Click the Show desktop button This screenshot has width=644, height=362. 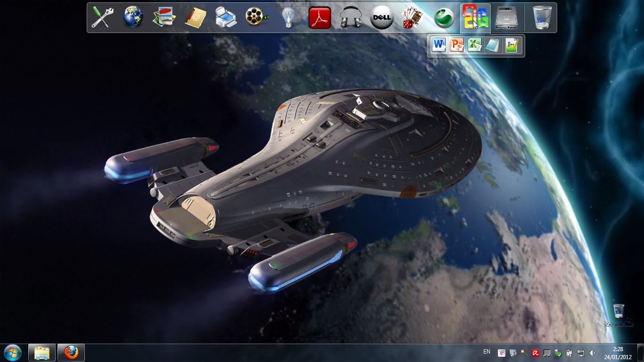click(x=640, y=353)
